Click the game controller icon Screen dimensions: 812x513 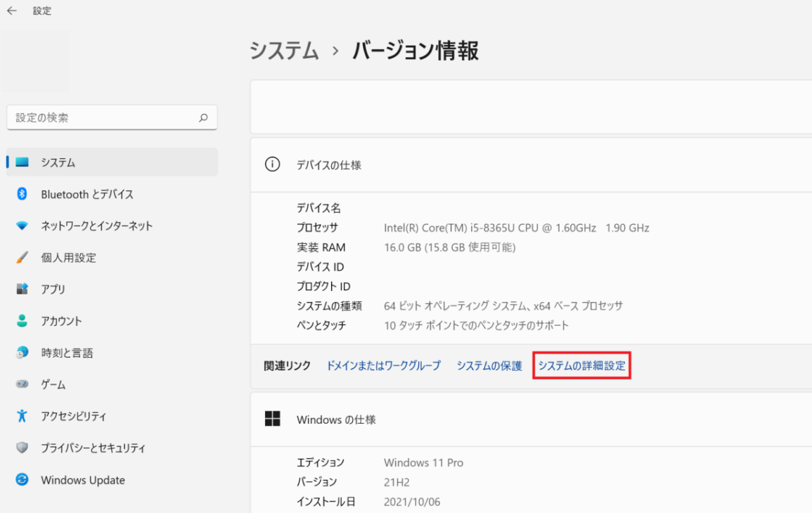[22, 384]
